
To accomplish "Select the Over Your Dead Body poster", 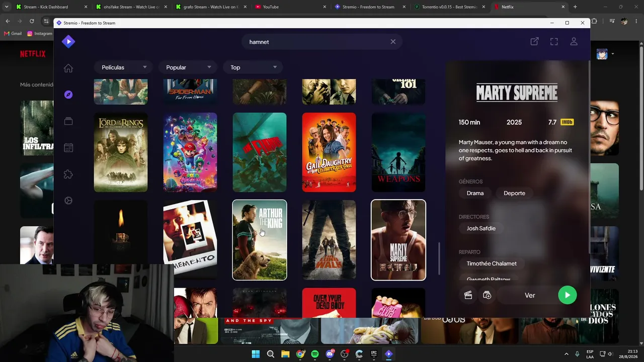I will click(329, 303).
